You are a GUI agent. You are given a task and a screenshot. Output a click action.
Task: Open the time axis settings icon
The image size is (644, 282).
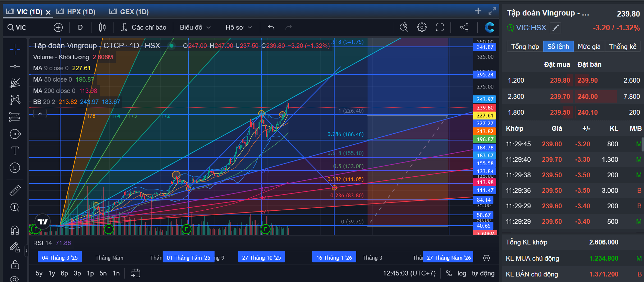click(x=486, y=258)
